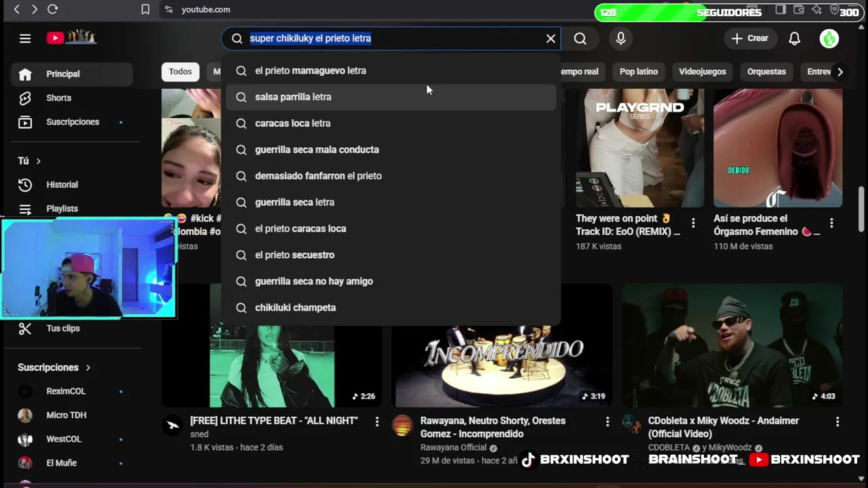
Task: Open options for "Así se produce" short
Action: click(x=831, y=223)
